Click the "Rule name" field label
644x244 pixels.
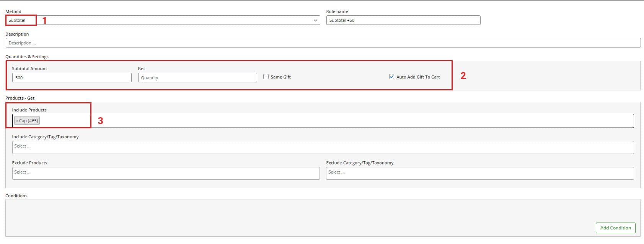coord(337,11)
